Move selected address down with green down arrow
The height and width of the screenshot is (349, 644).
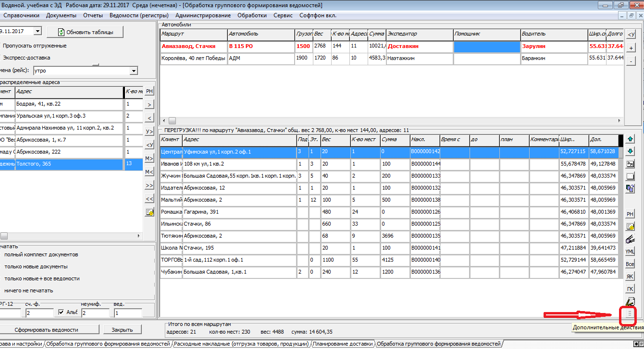[630, 151]
